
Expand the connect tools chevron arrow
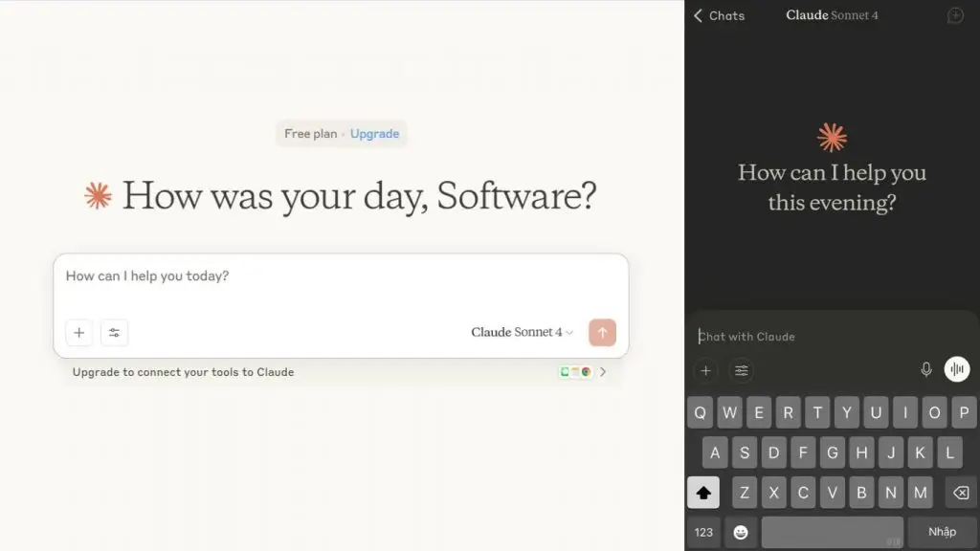click(603, 372)
